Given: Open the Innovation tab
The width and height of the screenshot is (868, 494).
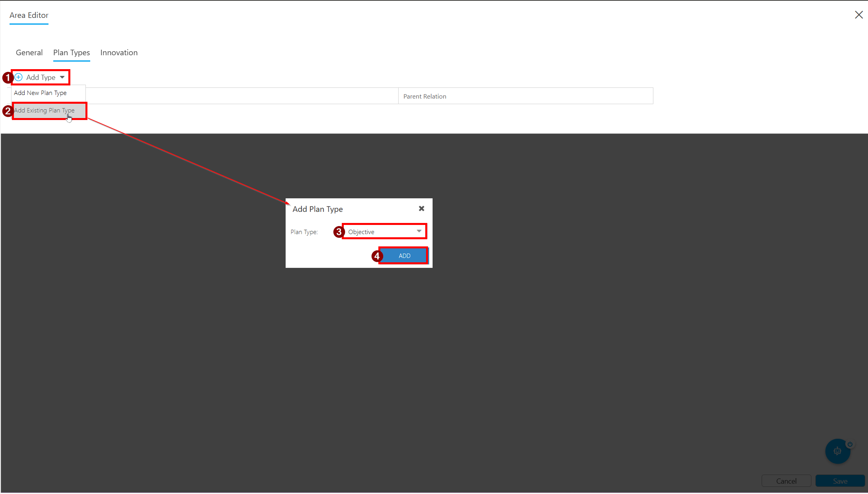Looking at the screenshot, I should click(x=119, y=52).
